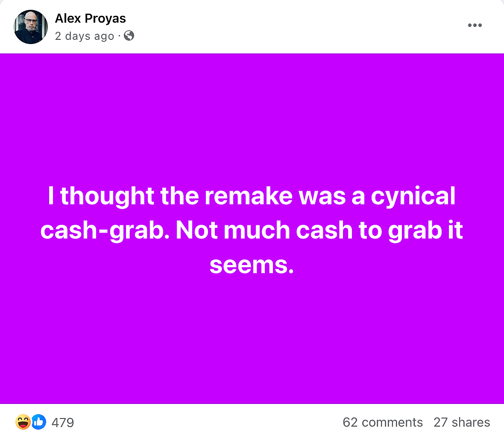Screen dimensions: 504x436
Task: Open the three-dot post options menu
Action: pyautogui.click(x=475, y=25)
